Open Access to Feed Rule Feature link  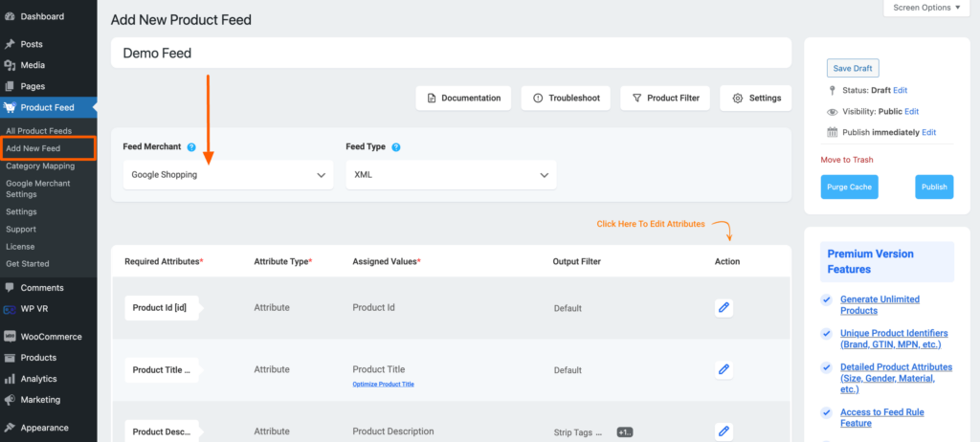pos(882,418)
